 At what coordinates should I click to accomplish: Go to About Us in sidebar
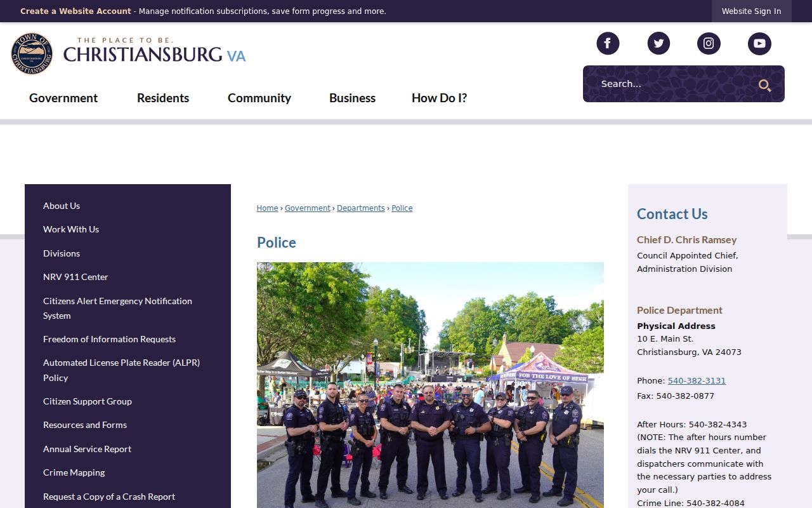[x=62, y=206]
